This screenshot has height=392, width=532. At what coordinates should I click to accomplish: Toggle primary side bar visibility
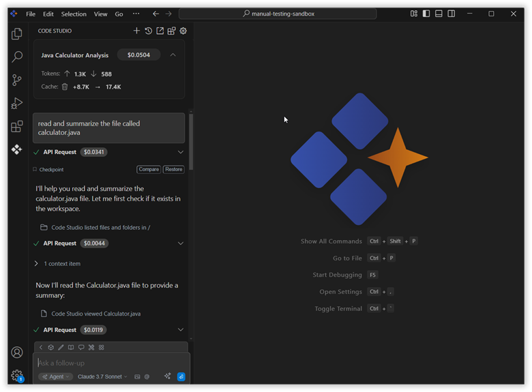(426, 14)
